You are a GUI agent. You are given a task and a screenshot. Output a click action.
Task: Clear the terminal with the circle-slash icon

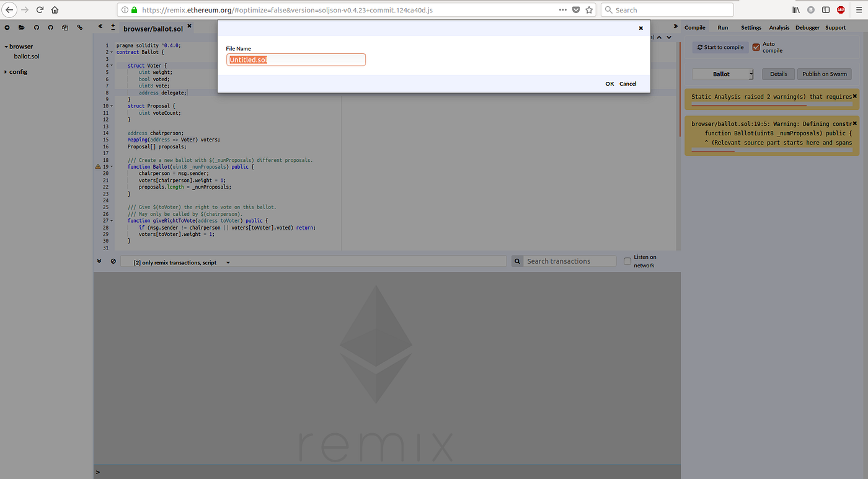(x=113, y=261)
